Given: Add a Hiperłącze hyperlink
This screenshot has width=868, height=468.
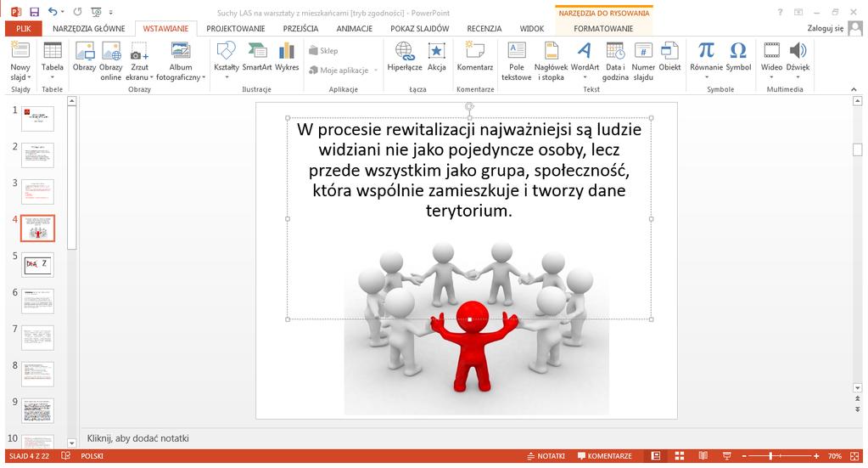Looking at the screenshot, I should click(405, 57).
